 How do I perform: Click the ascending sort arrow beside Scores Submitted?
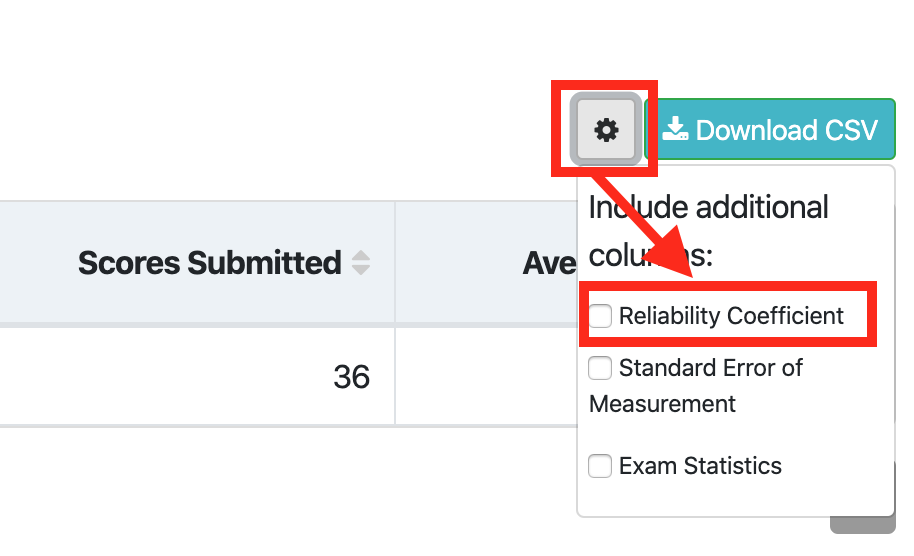361,255
